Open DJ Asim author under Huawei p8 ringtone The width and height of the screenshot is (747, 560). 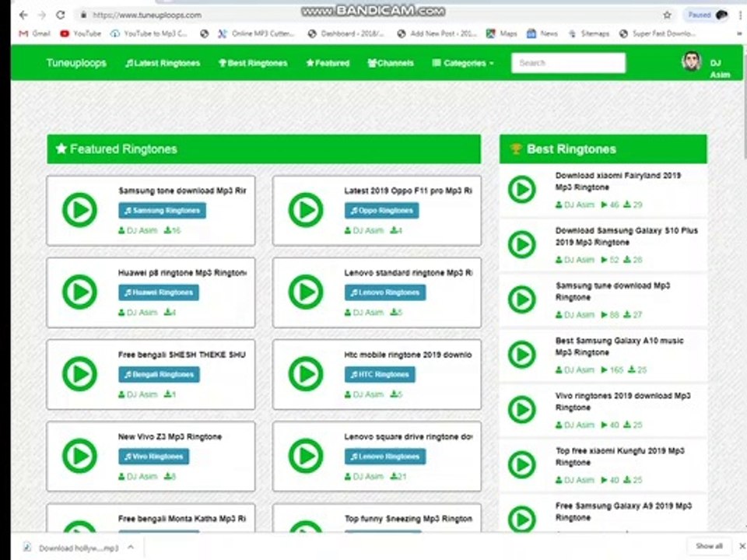(x=139, y=313)
